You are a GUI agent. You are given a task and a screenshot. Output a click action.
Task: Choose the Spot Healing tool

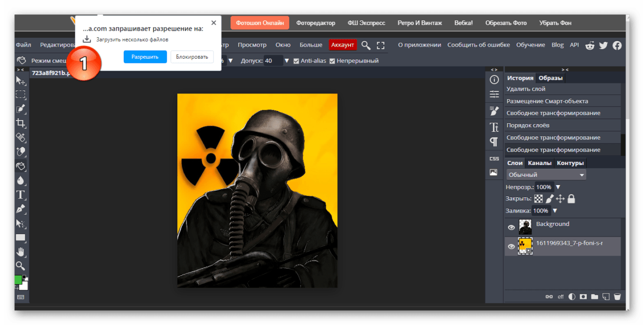(20, 137)
